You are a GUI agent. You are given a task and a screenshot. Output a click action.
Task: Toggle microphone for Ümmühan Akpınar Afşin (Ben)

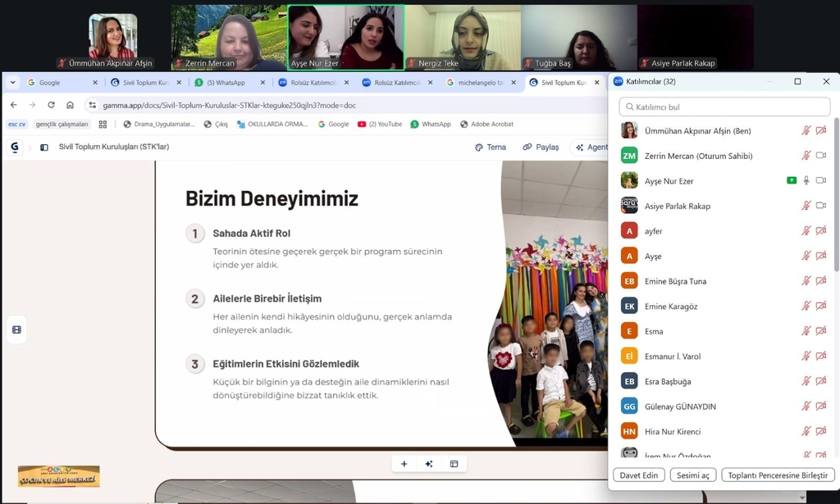tap(806, 130)
